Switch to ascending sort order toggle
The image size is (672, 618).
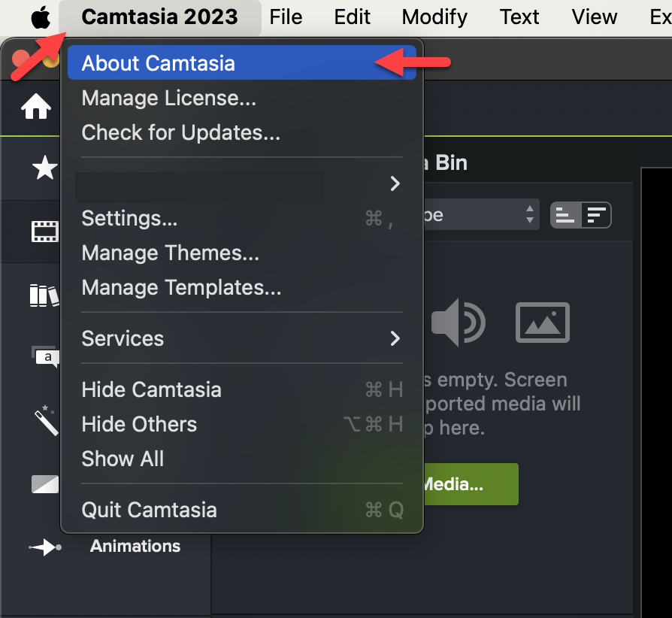tap(565, 215)
